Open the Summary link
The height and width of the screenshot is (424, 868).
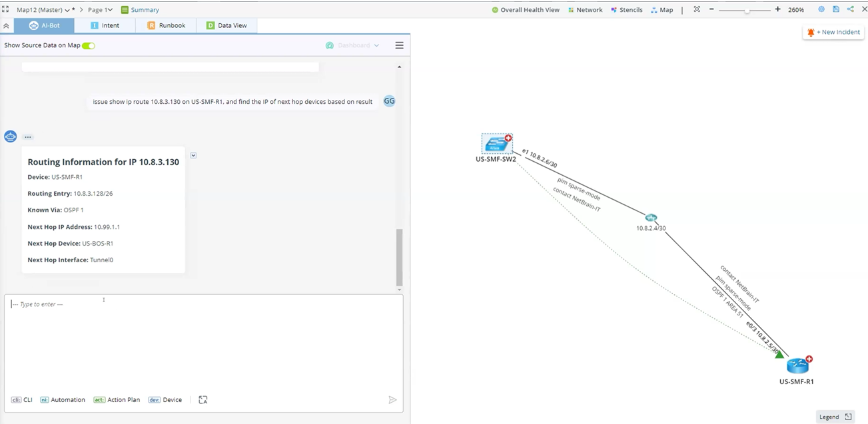click(x=140, y=10)
